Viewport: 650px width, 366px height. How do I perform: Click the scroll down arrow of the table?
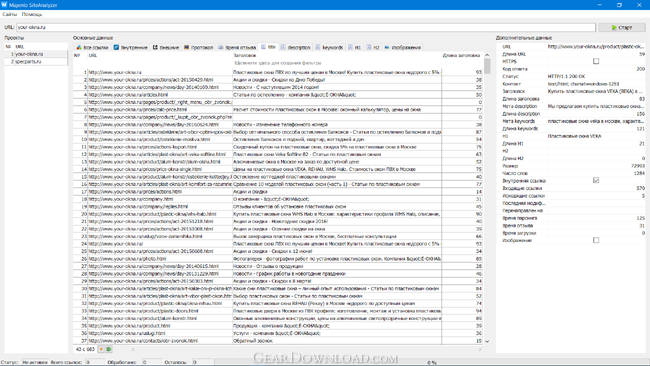(487, 342)
